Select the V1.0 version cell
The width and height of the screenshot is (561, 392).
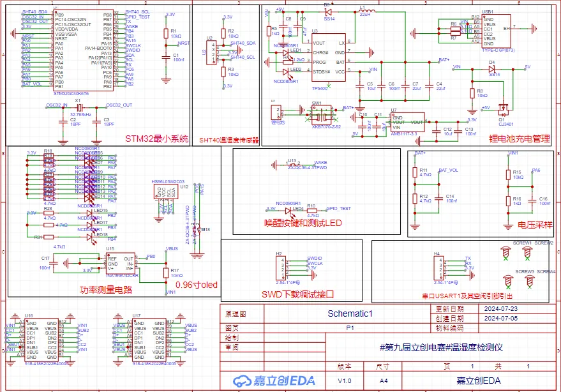coord(343,381)
